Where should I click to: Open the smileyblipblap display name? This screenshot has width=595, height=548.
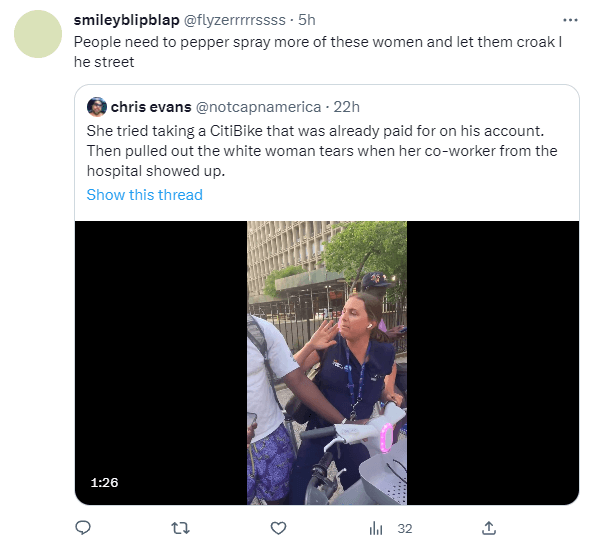pos(126,20)
